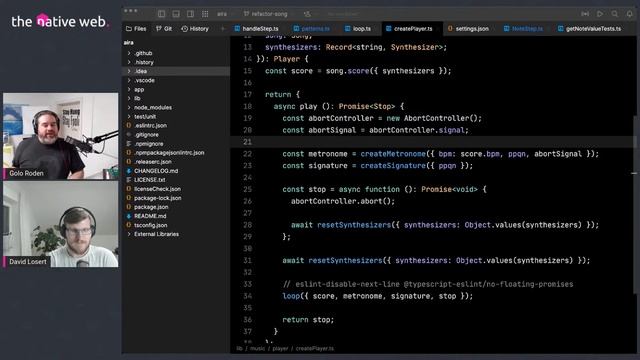Open the handleStep.ts editor tab
This screenshot has height=360, width=640.
click(256, 29)
